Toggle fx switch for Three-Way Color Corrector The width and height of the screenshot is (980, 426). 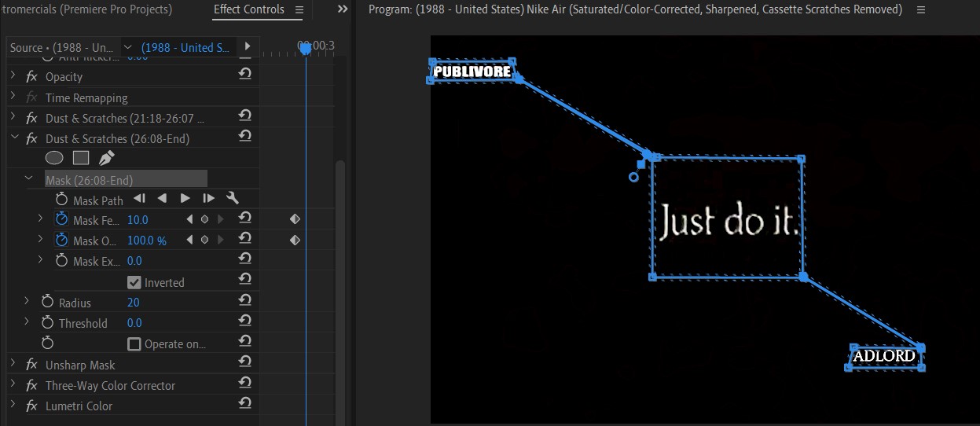click(32, 385)
